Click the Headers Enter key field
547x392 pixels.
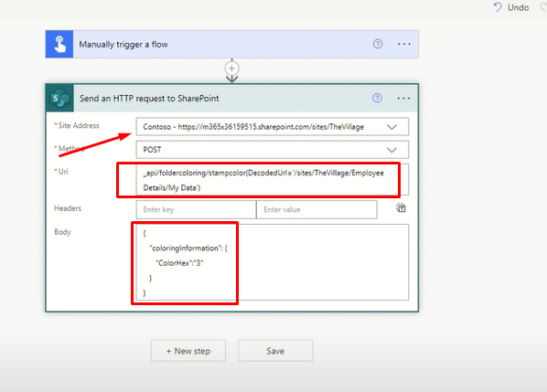[196, 209]
